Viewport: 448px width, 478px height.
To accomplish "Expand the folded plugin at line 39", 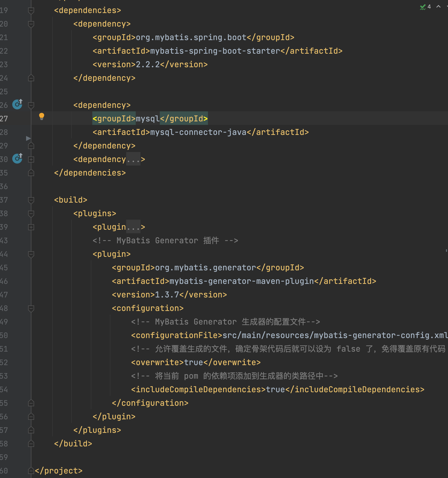I will click(x=31, y=227).
